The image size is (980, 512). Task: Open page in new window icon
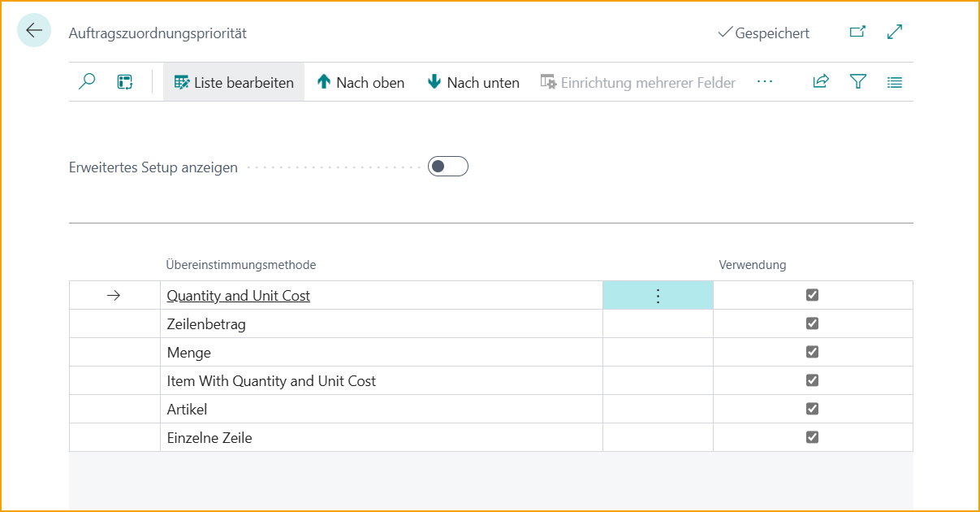click(x=857, y=33)
